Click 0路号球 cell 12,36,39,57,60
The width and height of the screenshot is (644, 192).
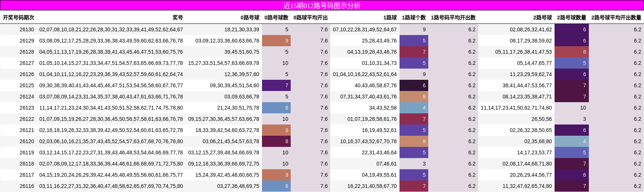pos(242,74)
